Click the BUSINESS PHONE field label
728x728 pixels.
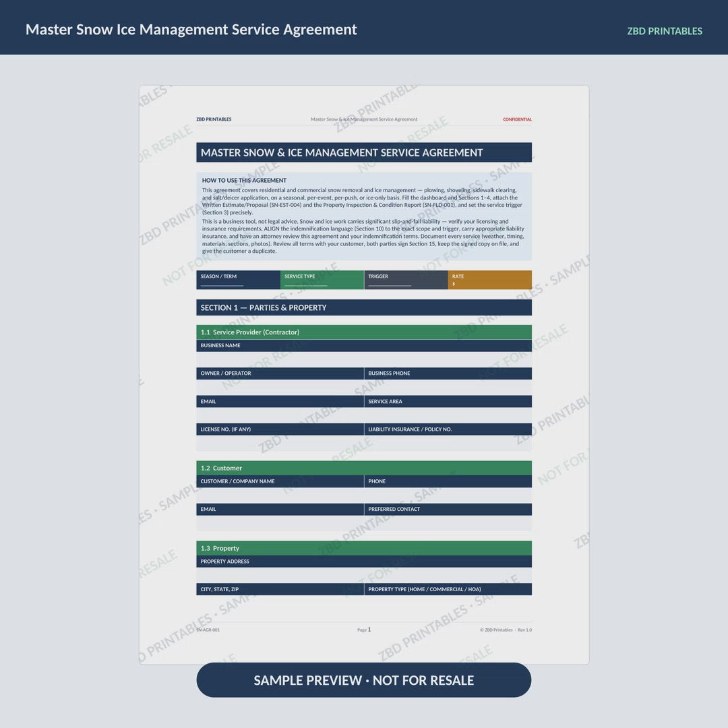click(x=389, y=373)
